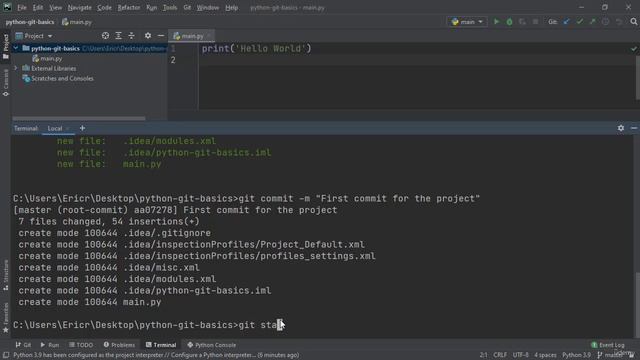
Task: Open the 4 spaces indent selector
Action: [545, 355]
